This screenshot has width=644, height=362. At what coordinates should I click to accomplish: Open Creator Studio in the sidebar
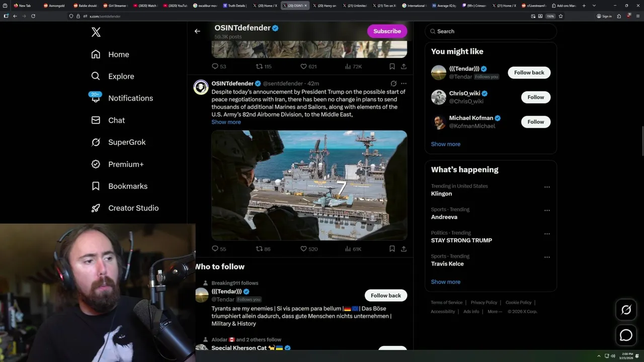(x=124, y=208)
